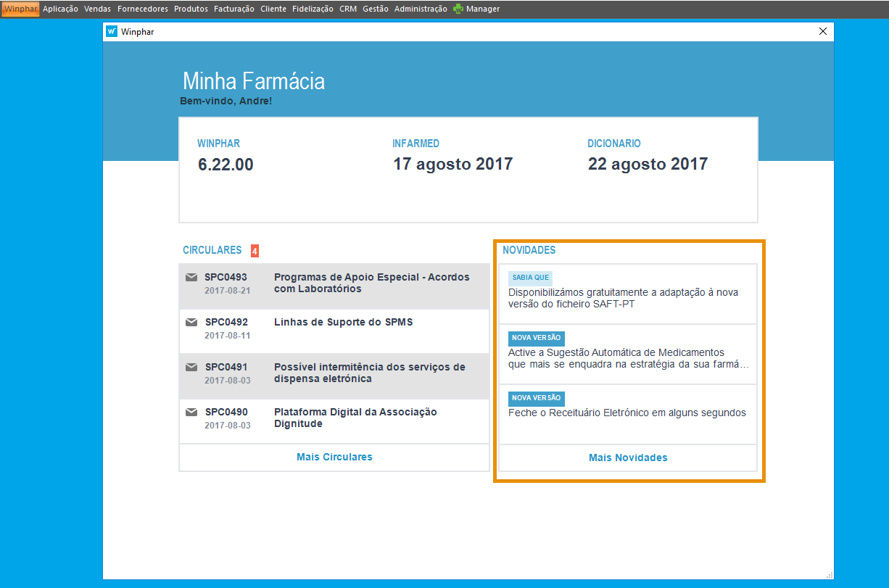Open the Fidelização menu
This screenshot has width=889, height=588.
pos(313,9)
